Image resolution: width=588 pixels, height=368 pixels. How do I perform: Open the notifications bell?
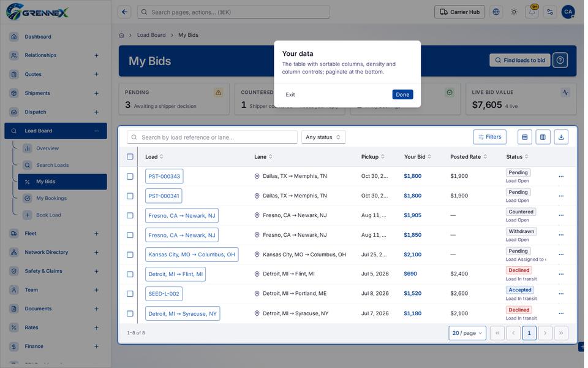532,12
